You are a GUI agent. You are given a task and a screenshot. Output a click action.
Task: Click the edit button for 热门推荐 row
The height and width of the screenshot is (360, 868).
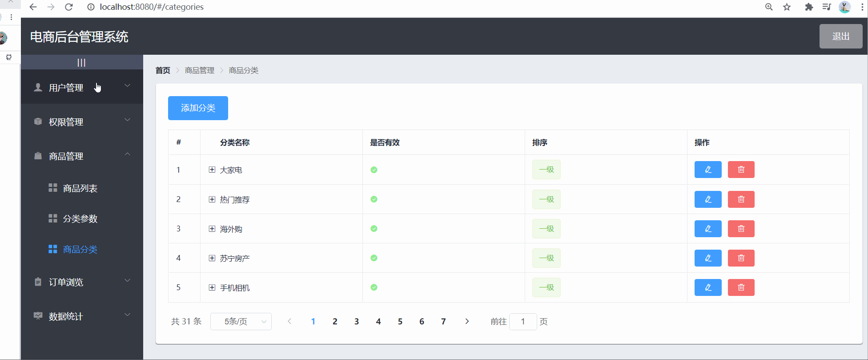pyautogui.click(x=708, y=199)
